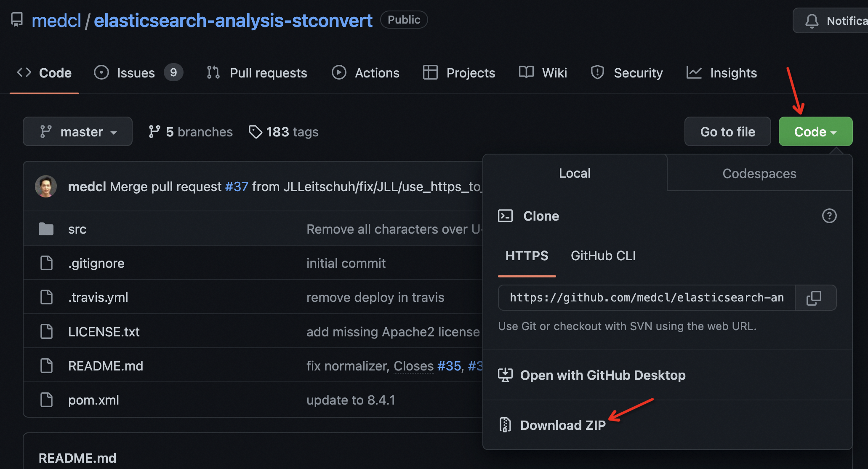
Task: Click medcl author name in commit row
Action: (x=87, y=187)
